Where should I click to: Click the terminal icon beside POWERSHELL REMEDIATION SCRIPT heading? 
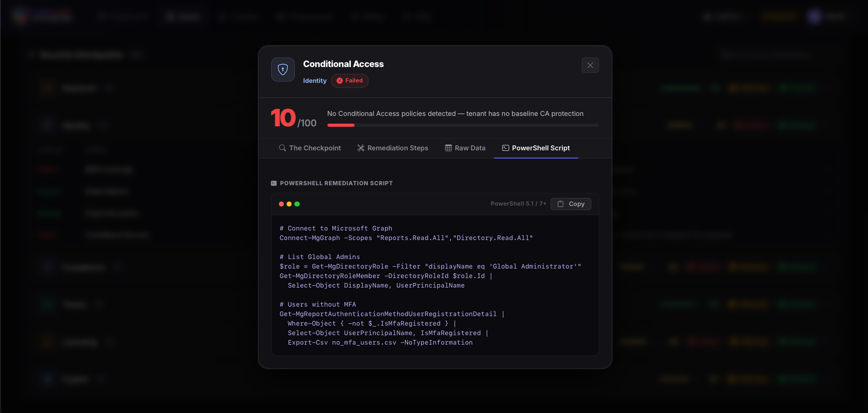(x=273, y=183)
